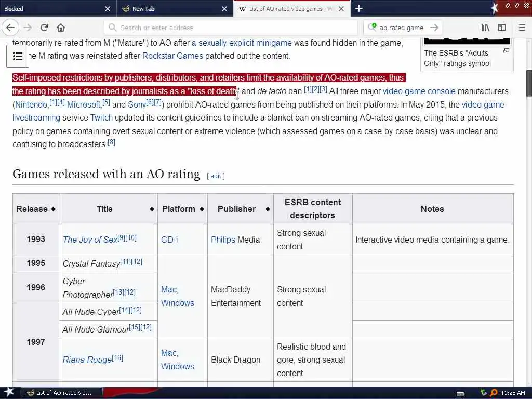Follow the 'video game console' link
This screenshot has height=399, width=532.
point(419,91)
